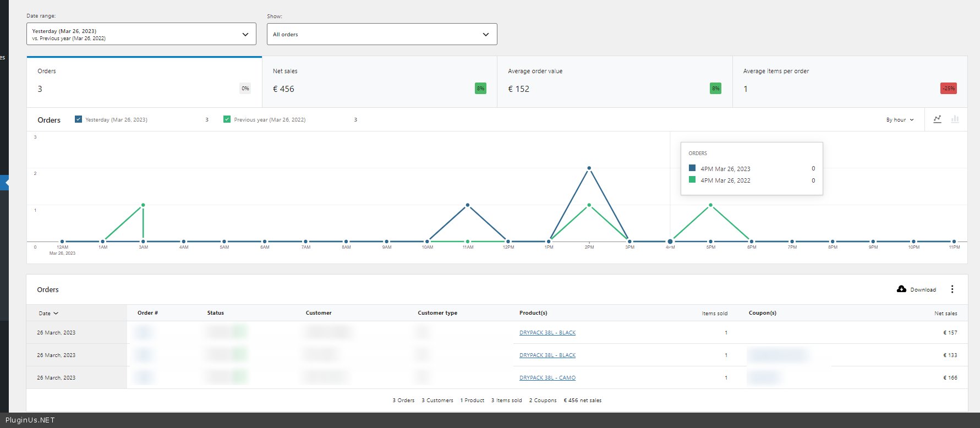Select the Average order value tab

[614, 81]
